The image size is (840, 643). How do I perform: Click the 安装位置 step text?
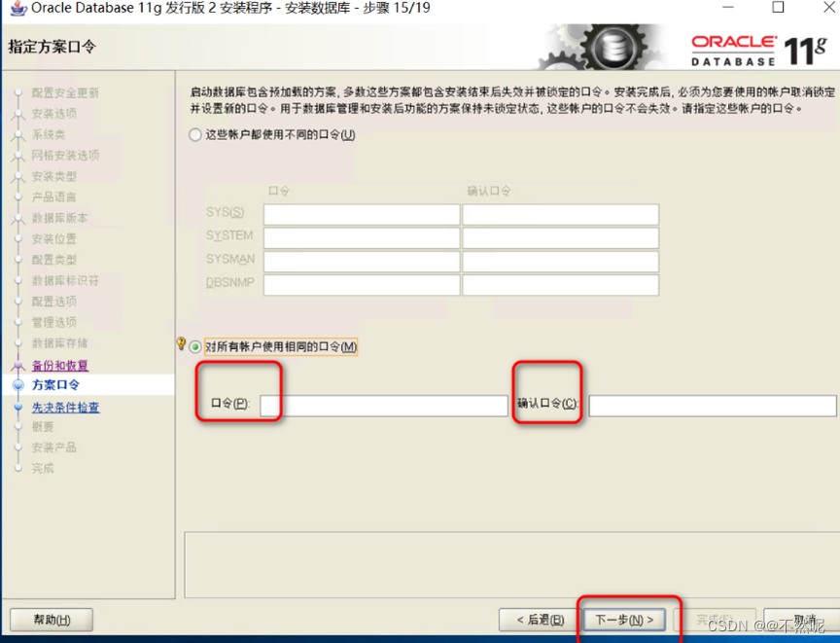tap(54, 239)
